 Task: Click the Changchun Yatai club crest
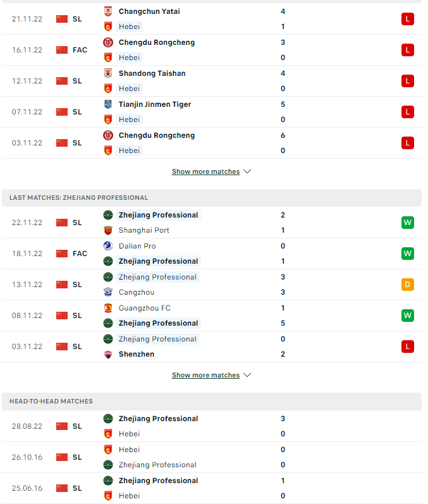[x=108, y=11]
